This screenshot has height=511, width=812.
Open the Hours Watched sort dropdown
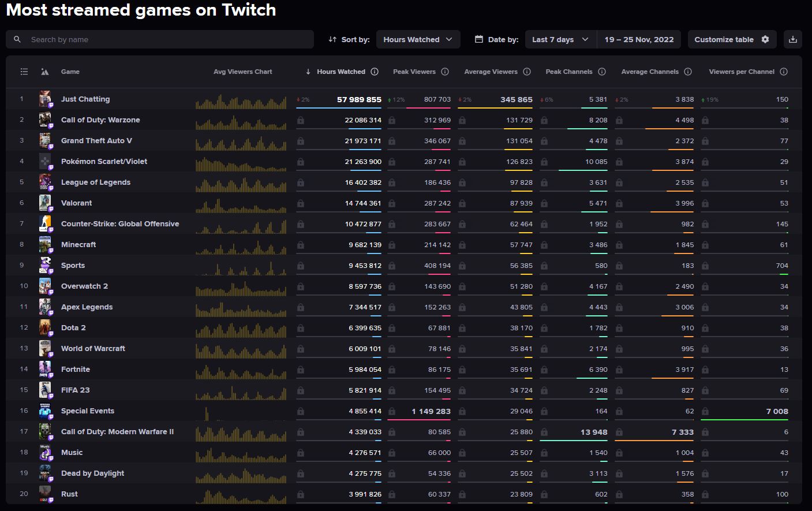418,39
